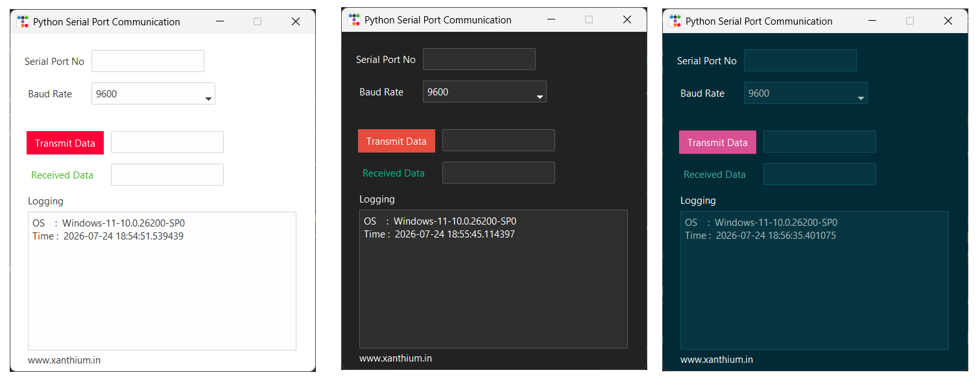Click the Logging text box in dark gray window

click(x=494, y=279)
